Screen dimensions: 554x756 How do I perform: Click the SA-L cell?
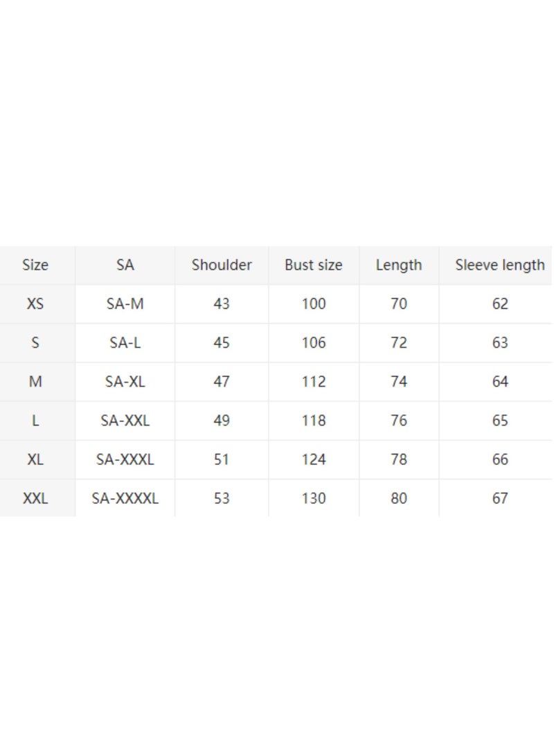pyautogui.click(x=125, y=343)
